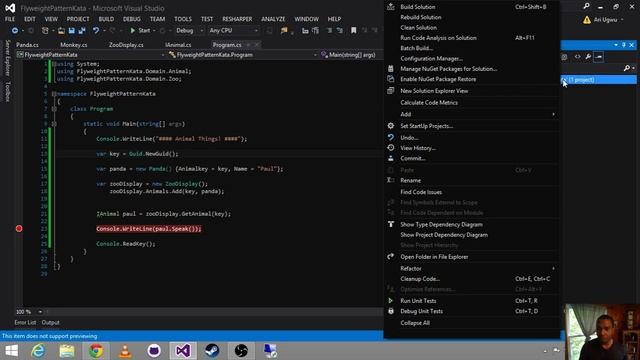Open the Server Explorer side tab
640x360 pixels.
pos(7,58)
